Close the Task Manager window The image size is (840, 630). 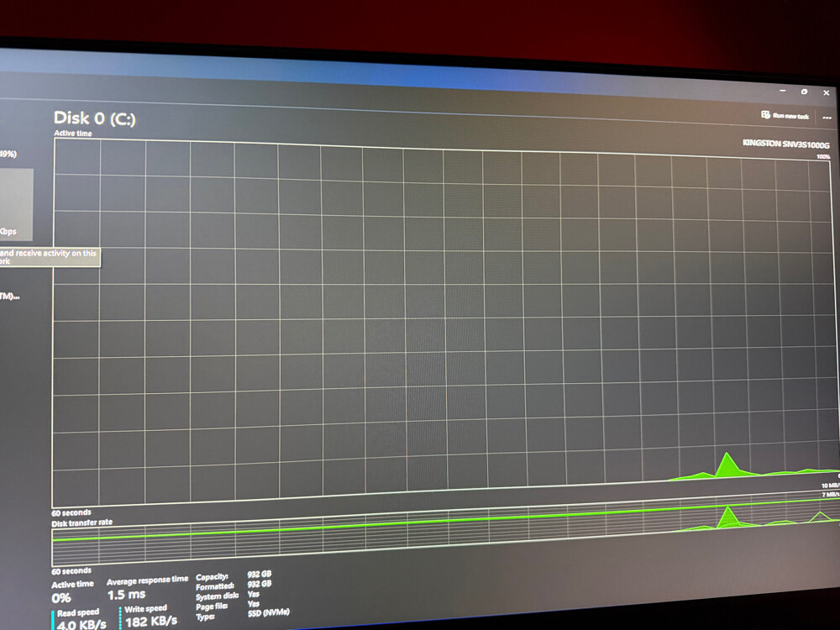[826, 92]
